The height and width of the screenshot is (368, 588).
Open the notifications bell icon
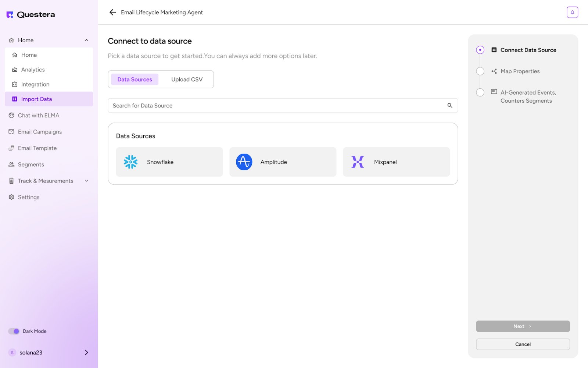point(572,13)
